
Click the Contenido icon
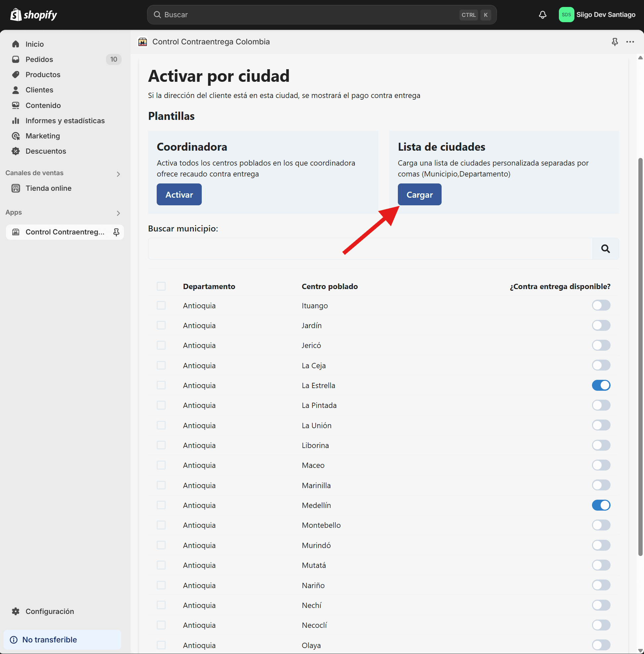[x=16, y=105]
